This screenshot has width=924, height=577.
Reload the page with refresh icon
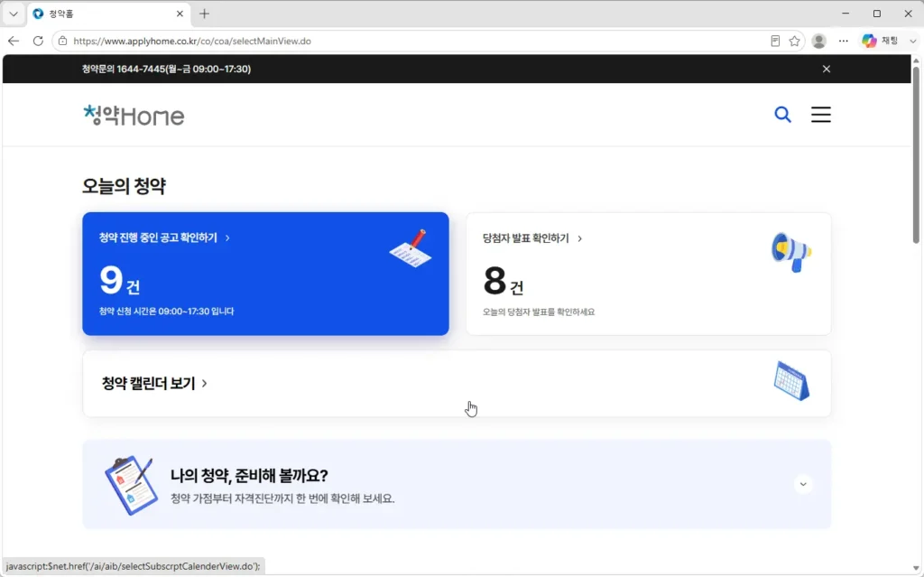pyautogui.click(x=38, y=41)
